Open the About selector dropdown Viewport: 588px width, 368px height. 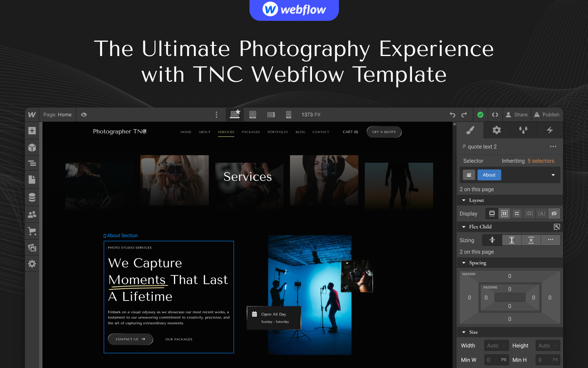pos(554,175)
